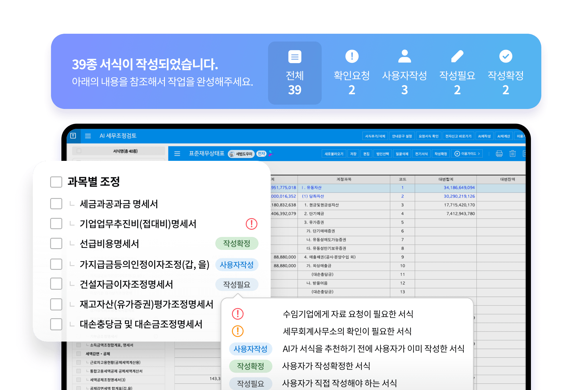The image size is (588, 390).
Task: Open the 서식추가/삭제 menu item
Action: [375, 136]
